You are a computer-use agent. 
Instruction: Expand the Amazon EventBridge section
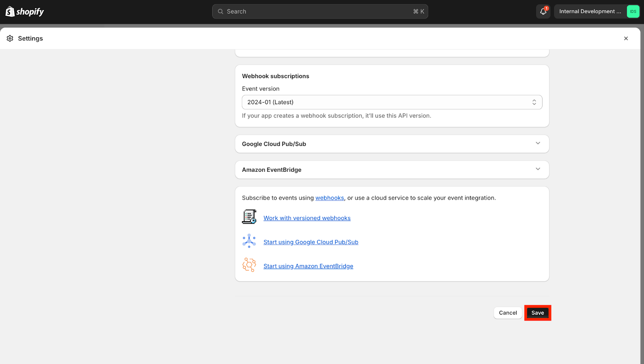coord(392,170)
